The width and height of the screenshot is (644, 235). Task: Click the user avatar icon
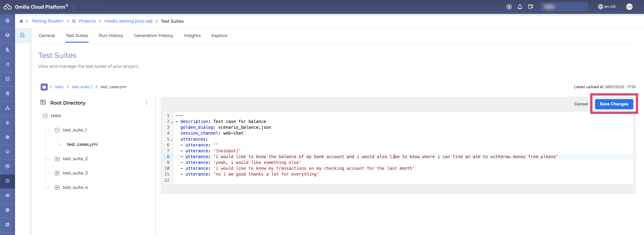[x=629, y=7]
